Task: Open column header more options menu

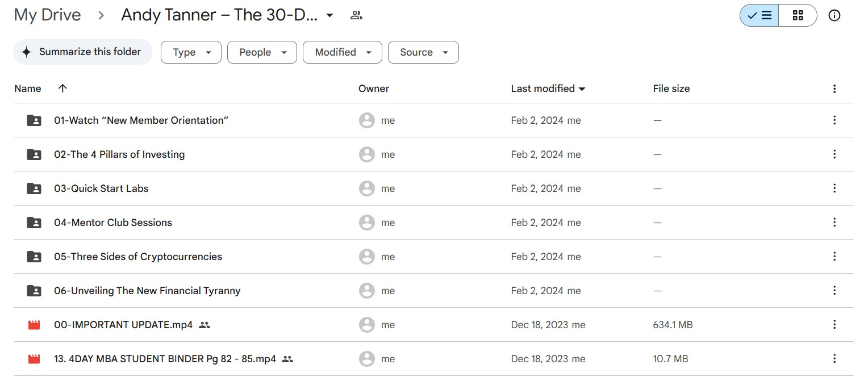Action: (x=834, y=89)
